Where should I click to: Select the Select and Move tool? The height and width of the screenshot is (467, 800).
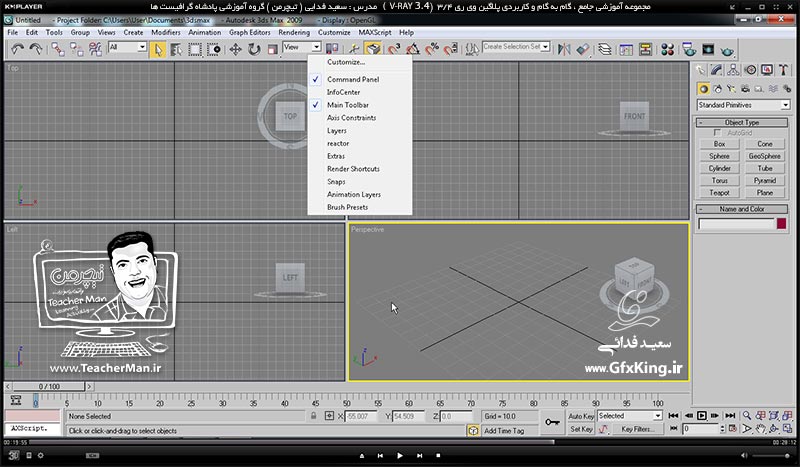click(x=235, y=49)
